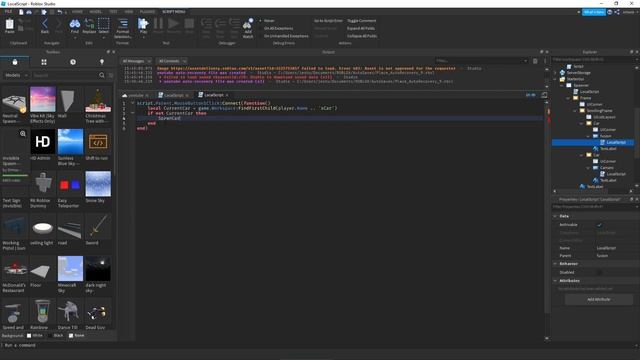Toggle the Archivable checkbox

click(600, 225)
